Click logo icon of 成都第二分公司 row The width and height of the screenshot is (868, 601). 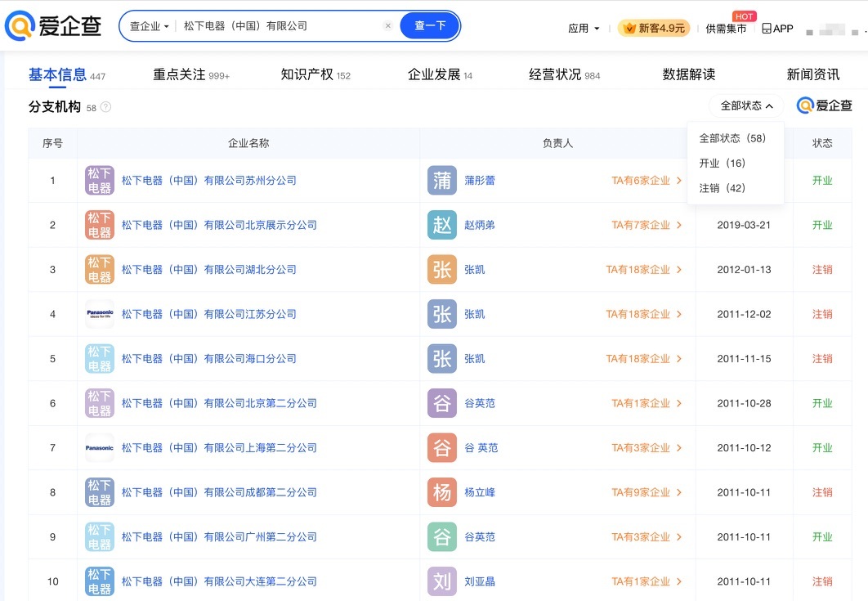coord(100,492)
